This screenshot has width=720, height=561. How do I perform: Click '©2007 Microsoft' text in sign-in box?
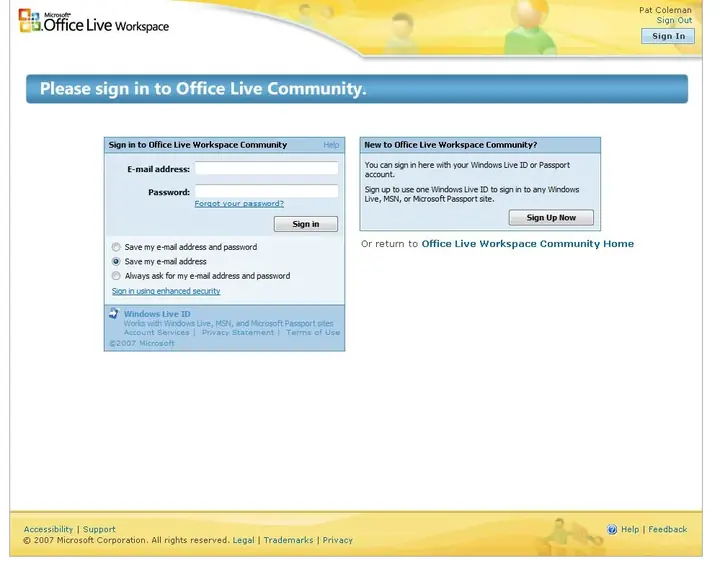[x=142, y=343]
